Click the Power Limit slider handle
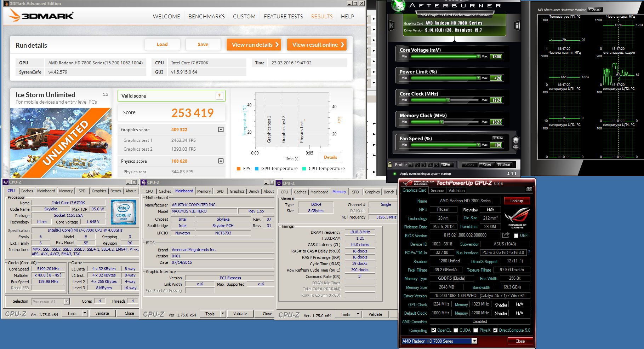The image size is (644, 349). [x=478, y=78]
